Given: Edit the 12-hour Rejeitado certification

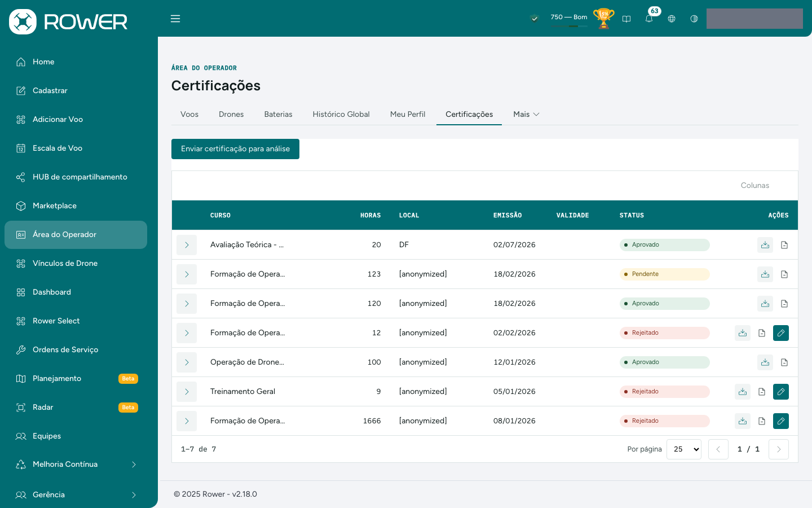Looking at the screenshot, I should 781,333.
